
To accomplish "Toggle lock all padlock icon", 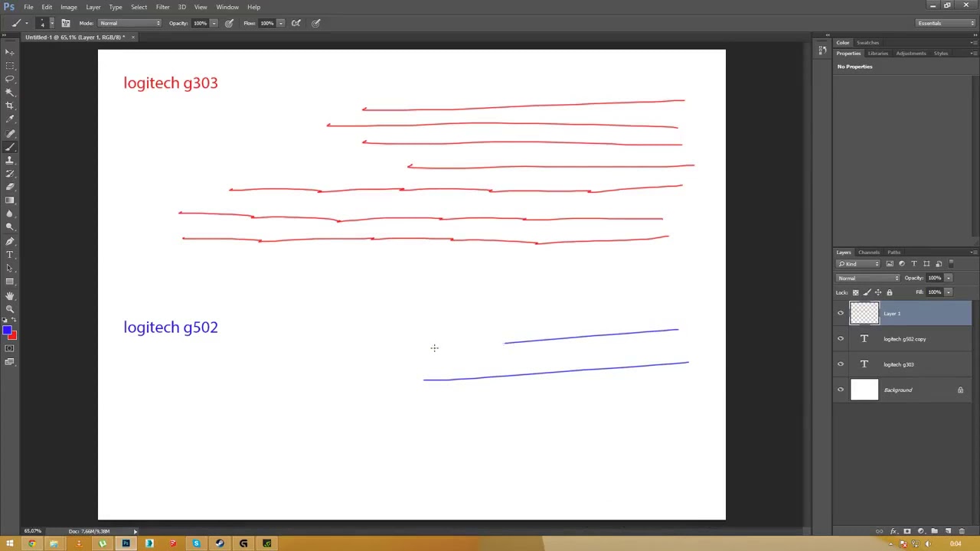I will coord(889,292).
